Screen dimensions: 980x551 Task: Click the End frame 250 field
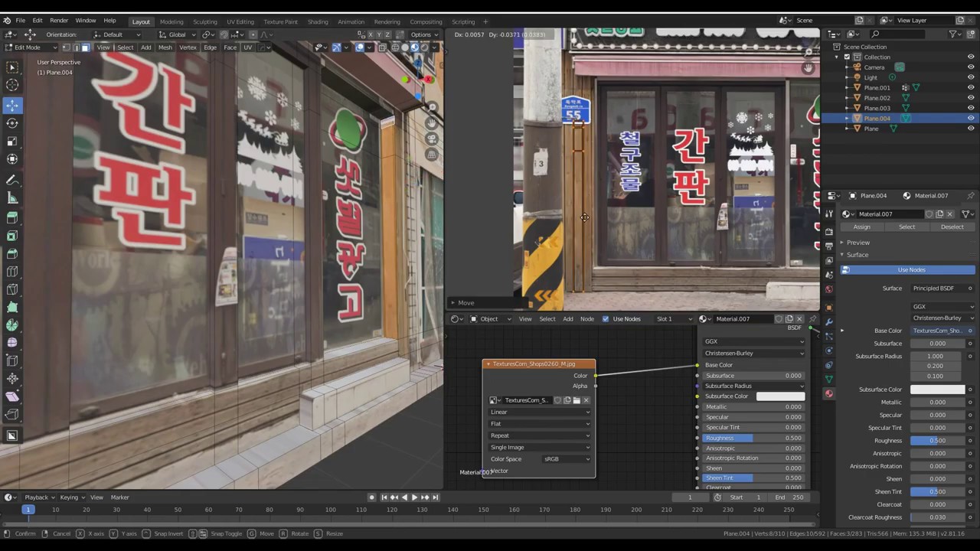point(789,497)
